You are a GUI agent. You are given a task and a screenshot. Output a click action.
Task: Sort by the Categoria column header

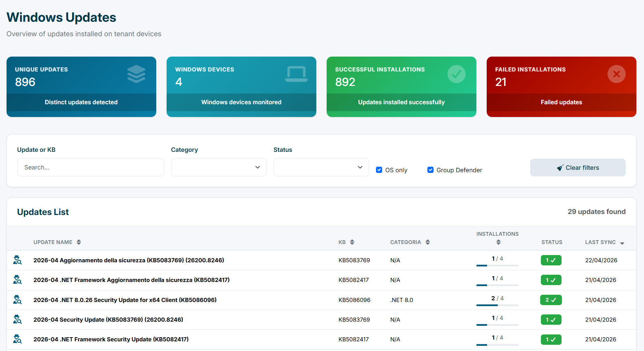coord(405,242)
